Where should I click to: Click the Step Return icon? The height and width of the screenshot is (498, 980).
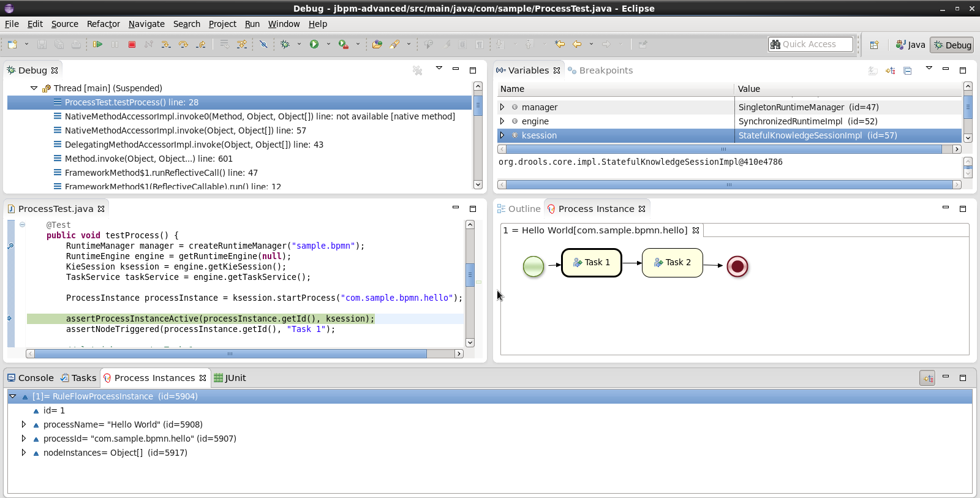200,44
